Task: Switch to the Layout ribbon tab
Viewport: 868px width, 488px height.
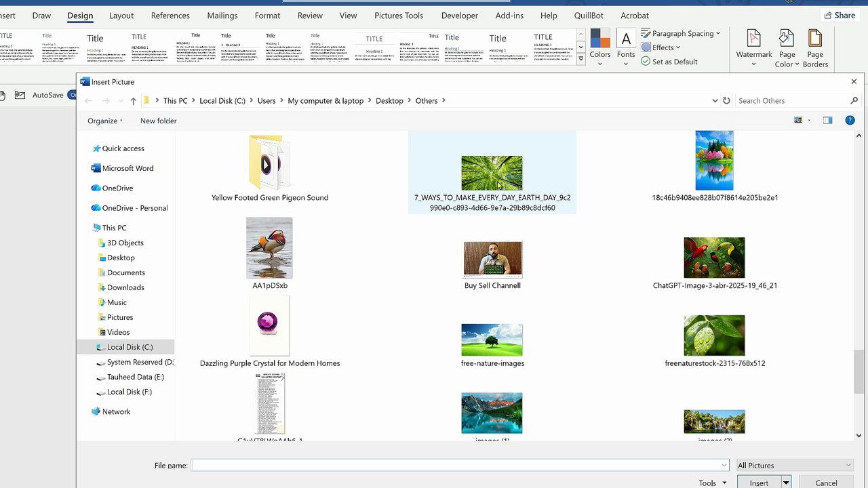Action: [x=121, y=16]
